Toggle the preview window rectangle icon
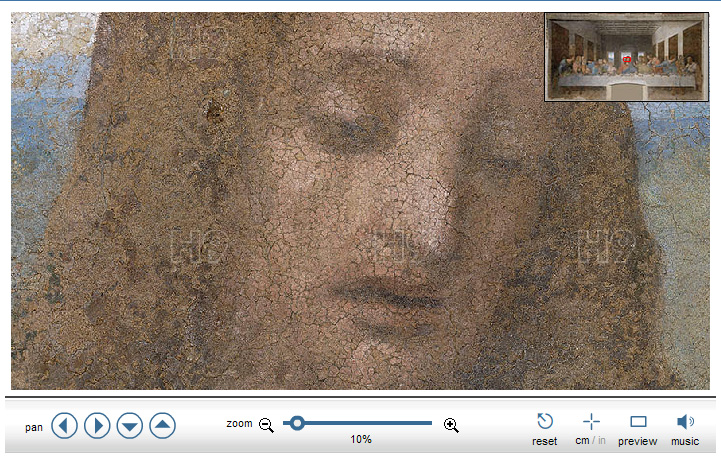 [638, 422]
